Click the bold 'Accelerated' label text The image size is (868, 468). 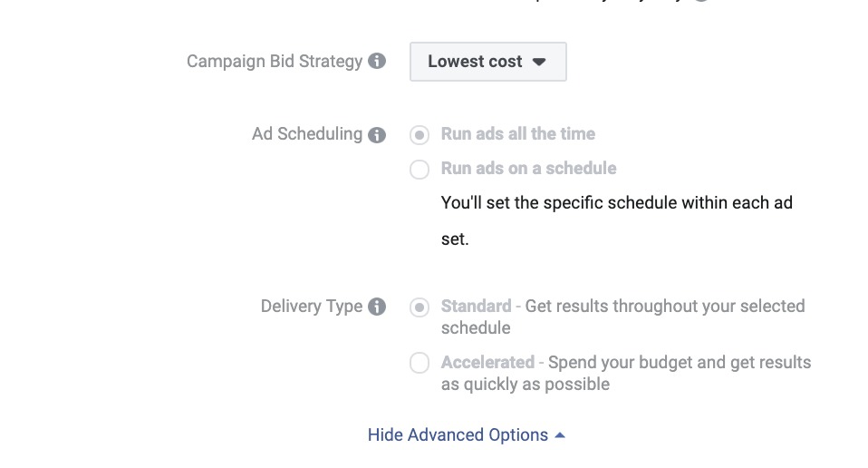click(487, 362)
